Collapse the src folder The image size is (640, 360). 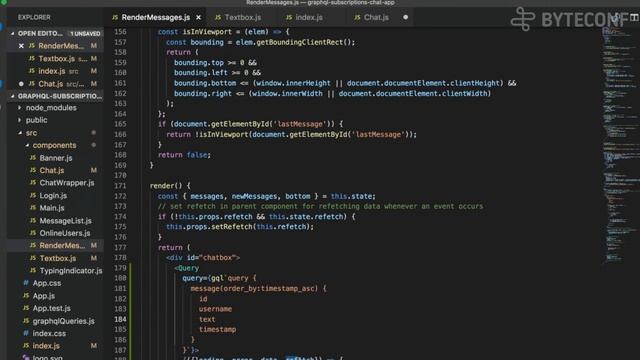tap(20, 133)
